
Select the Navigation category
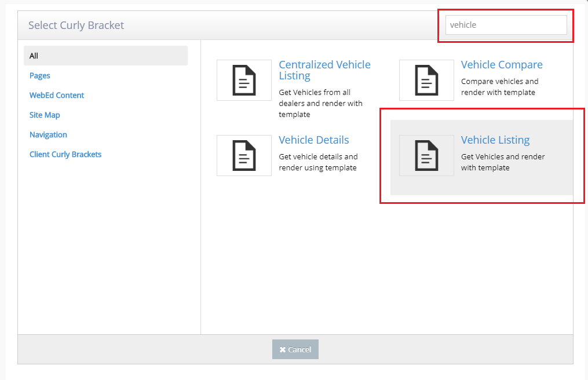pyautogui.click(x=48, y=134)
